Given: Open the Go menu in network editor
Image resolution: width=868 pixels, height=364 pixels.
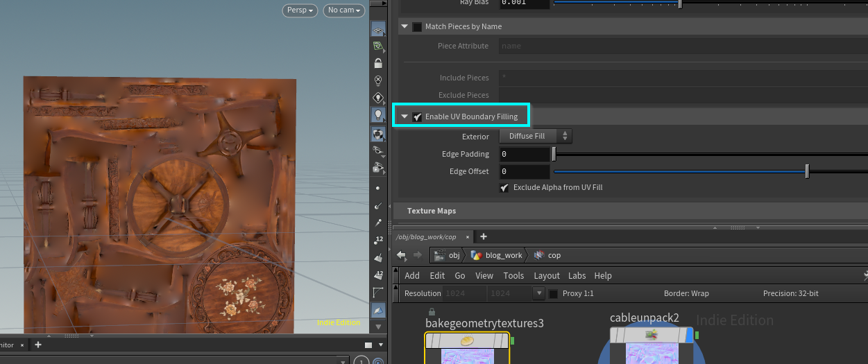Looking at the screenshot, I should (460, 275).
